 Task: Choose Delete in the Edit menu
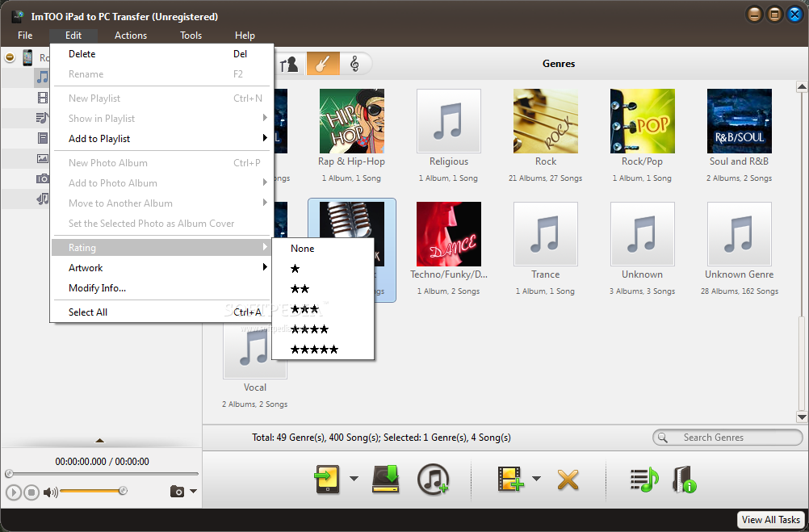tap(161, 53)
